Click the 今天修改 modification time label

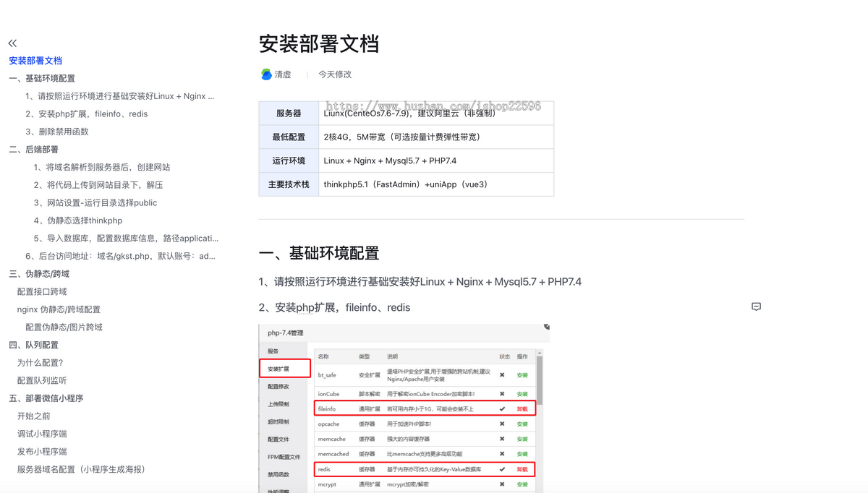pos(335,74)
